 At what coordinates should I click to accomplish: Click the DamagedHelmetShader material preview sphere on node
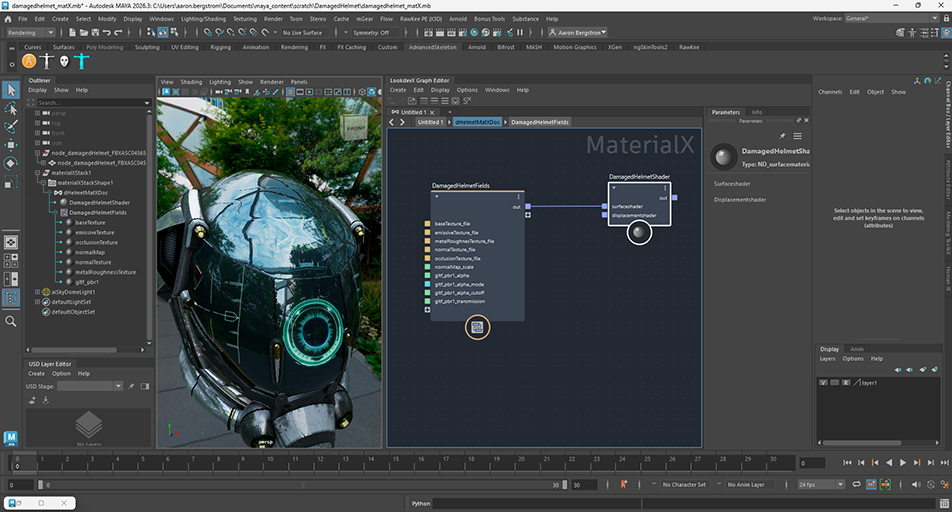(x=639, y=232)
